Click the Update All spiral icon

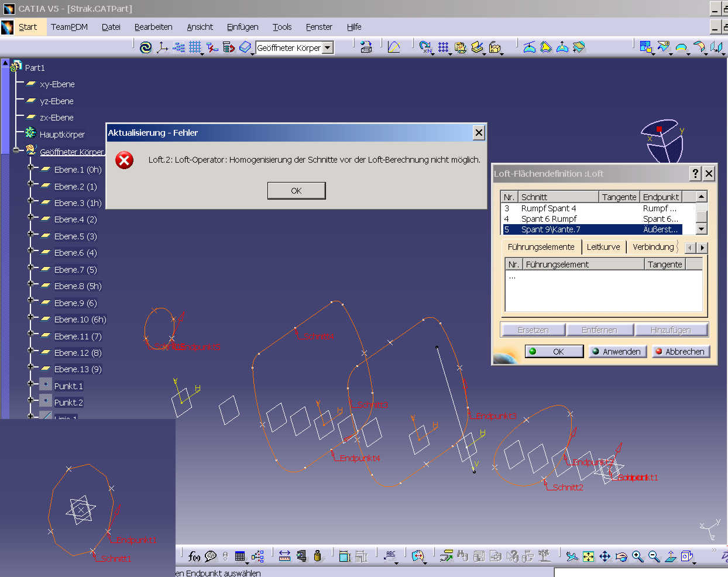(146, 47)
